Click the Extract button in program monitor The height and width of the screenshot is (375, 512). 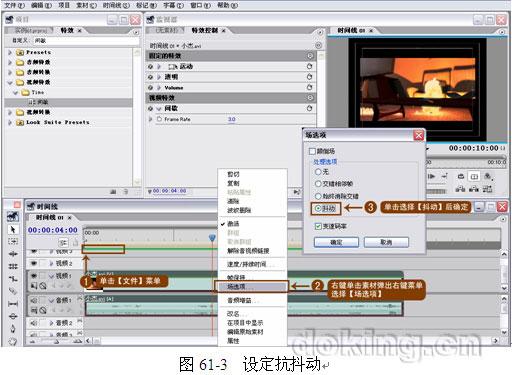click(474, 189)
